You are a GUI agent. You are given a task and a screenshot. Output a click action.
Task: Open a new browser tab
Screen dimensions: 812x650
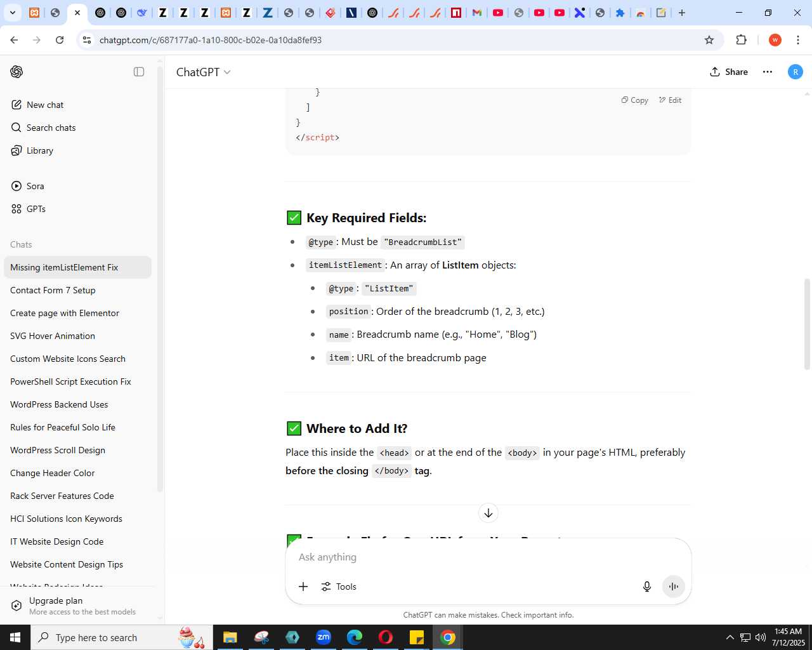tap(682, 13)
